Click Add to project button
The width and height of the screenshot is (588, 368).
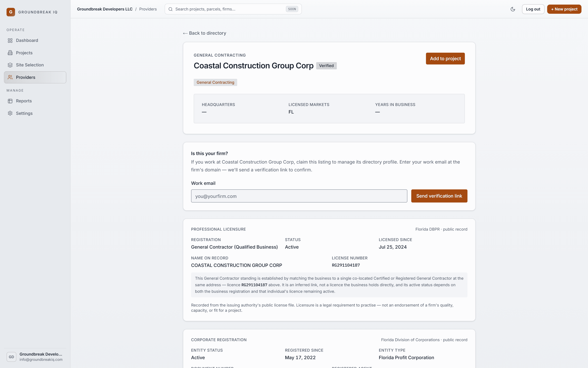(x=445, y=58)
